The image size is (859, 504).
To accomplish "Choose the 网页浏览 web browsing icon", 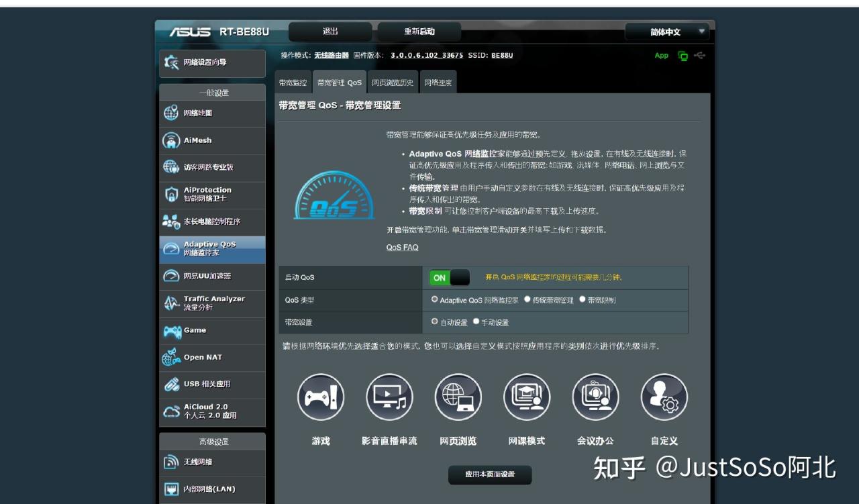I will point(458,397).
